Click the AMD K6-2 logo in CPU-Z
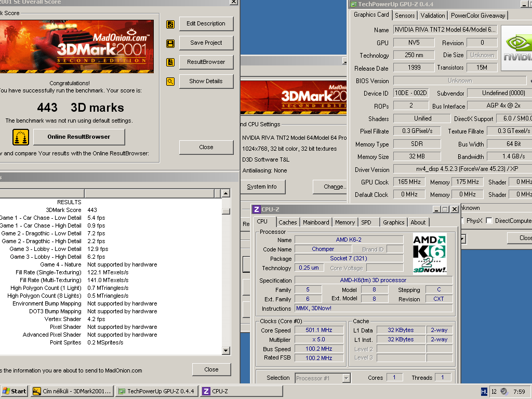 tap(430, 254)
